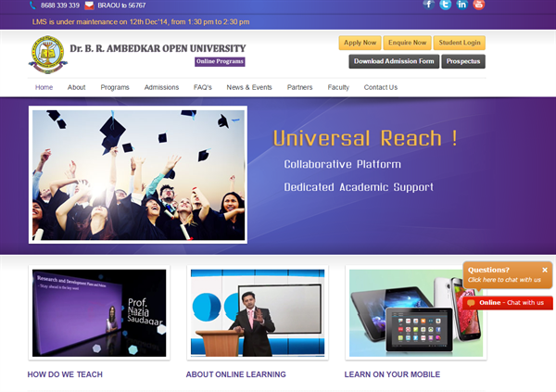
Task: Open the How Do We Teach heading link
Action: point(65,374)
